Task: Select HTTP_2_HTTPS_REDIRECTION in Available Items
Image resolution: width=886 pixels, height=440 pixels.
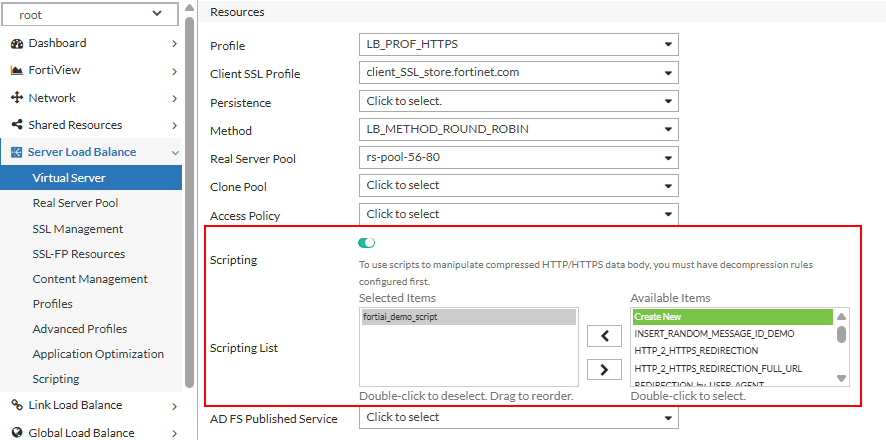Action: click(x=696, y=351)
